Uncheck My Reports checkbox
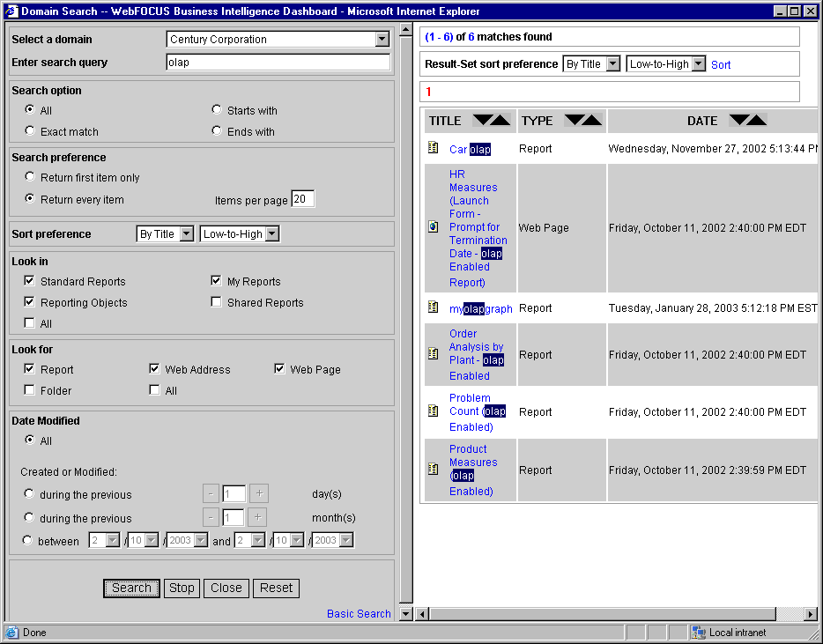The height and width of the screenshot is (644, 823). pos(216,281)
